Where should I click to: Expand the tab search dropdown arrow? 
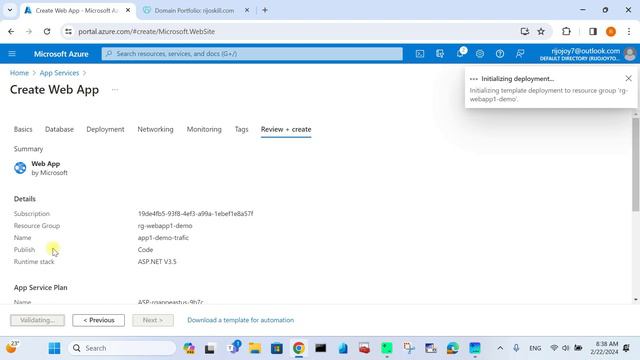[x=10, y=10]
